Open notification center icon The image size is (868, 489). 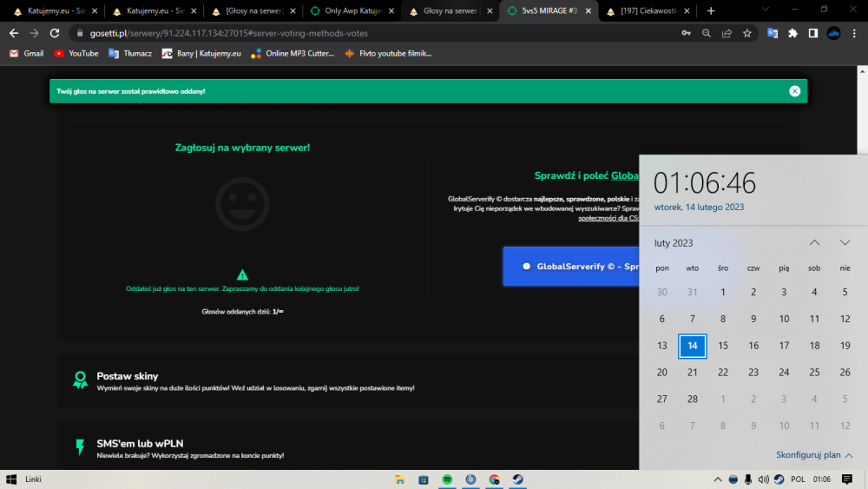pos(847,479)
